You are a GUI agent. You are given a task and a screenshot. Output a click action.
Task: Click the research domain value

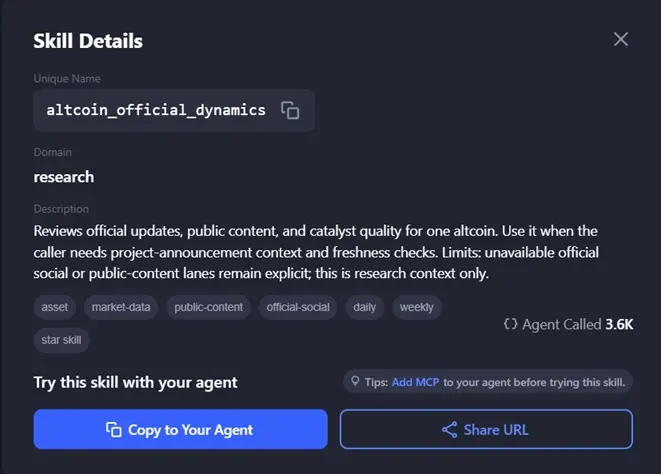tap(64, 177)
